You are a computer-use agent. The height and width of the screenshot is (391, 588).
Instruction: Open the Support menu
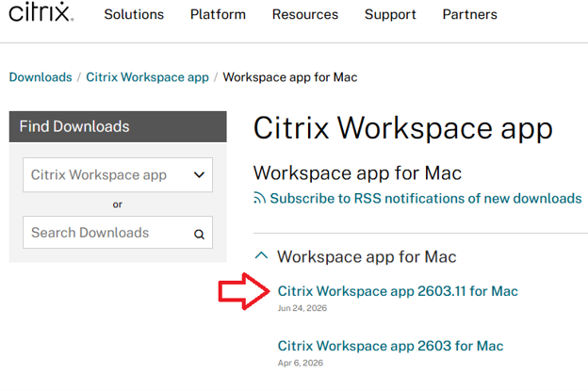(x=390, y=15)
